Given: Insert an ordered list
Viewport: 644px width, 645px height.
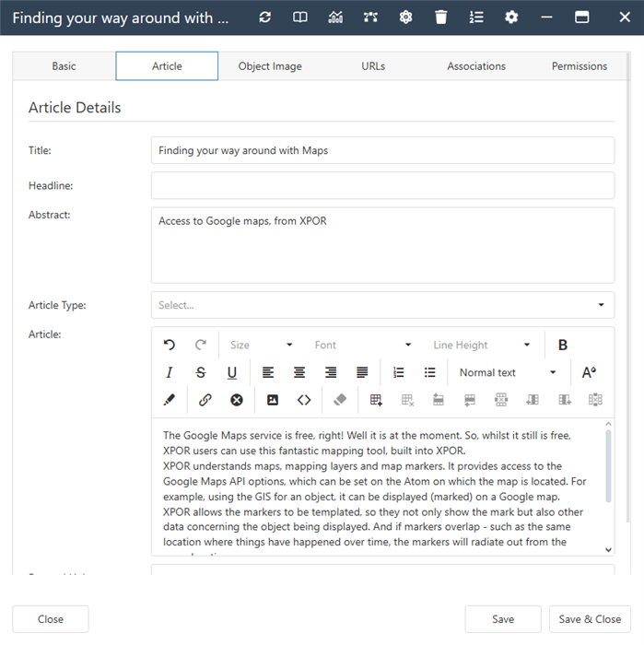Looking at the screenshot, I should (399, 372).
